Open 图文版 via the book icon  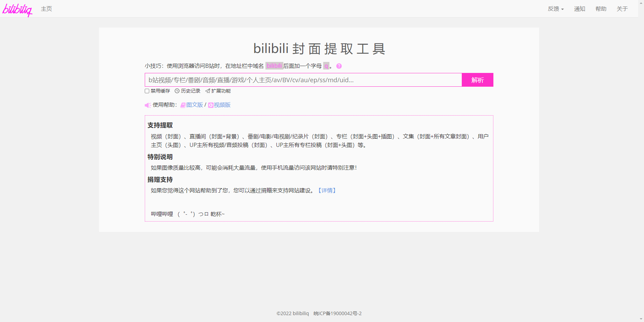click(x=183, y=105)
